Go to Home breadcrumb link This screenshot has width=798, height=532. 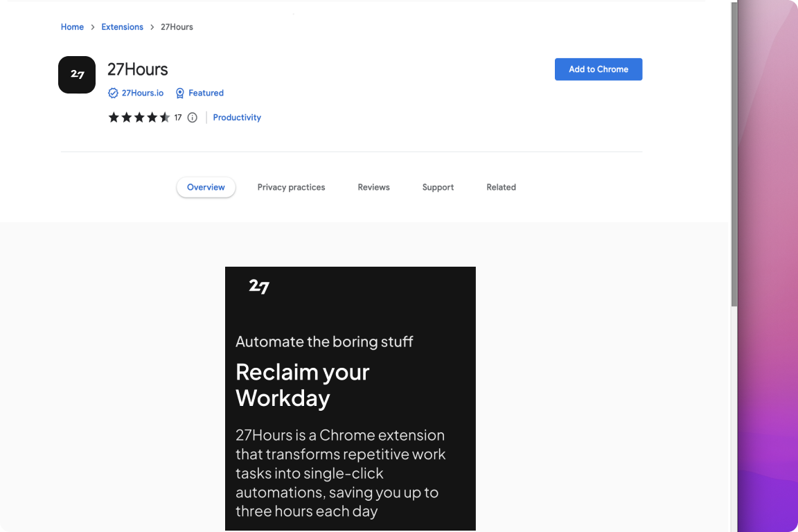point(72,27)
